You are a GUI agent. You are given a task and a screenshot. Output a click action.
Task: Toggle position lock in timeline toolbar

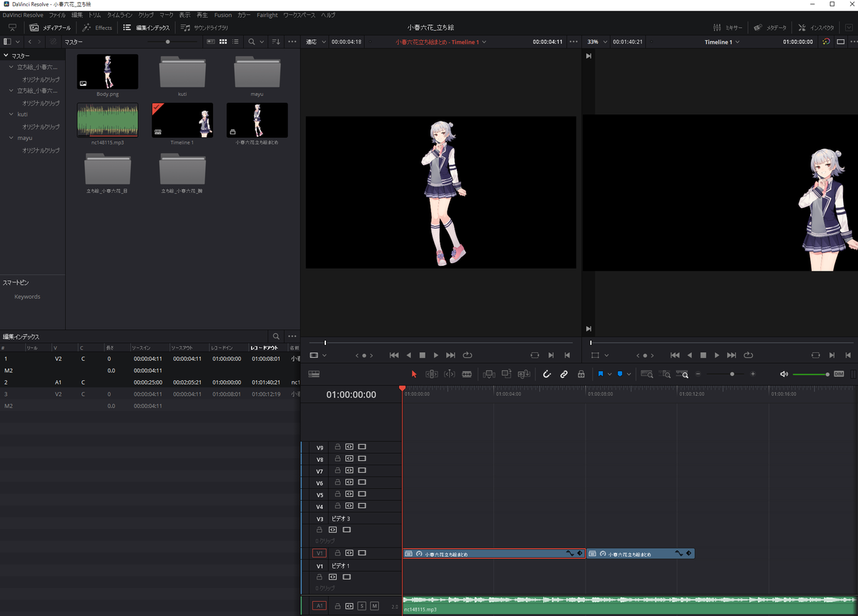pos(581,374)
